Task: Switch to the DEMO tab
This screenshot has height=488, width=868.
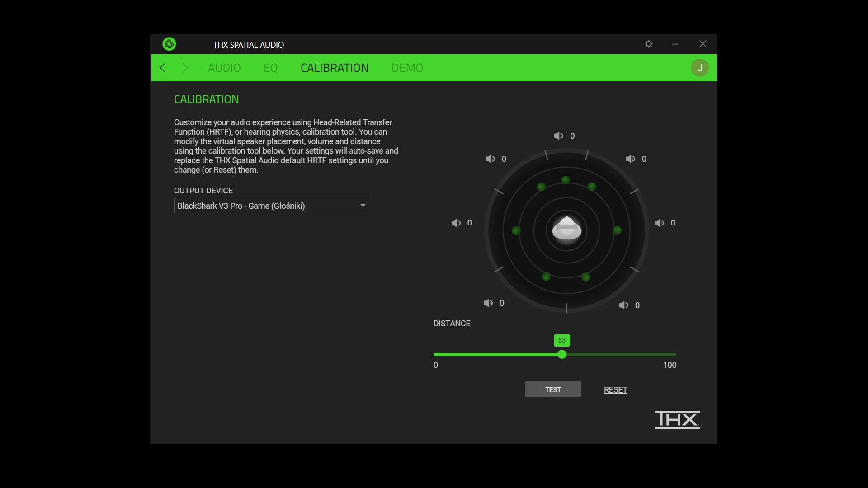Action: [407, 68]
